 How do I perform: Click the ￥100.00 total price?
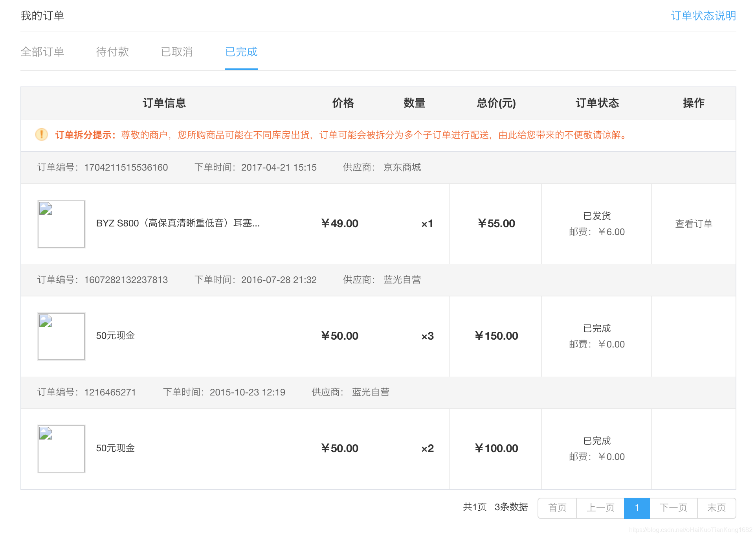496,449
